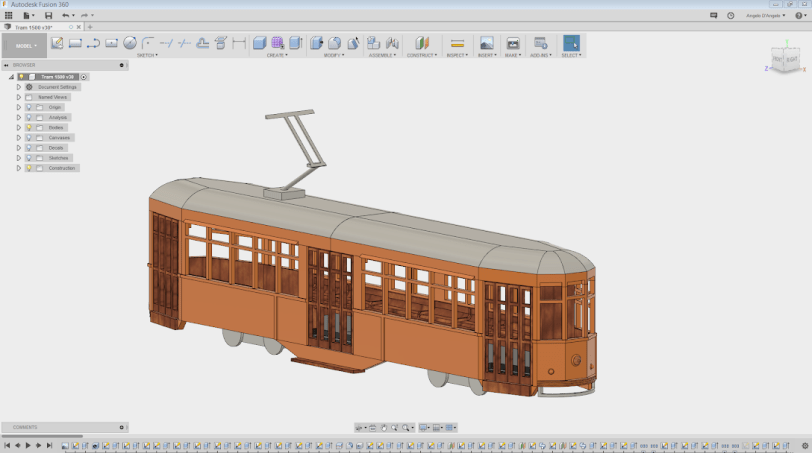Click the Undo arrow

65,16
